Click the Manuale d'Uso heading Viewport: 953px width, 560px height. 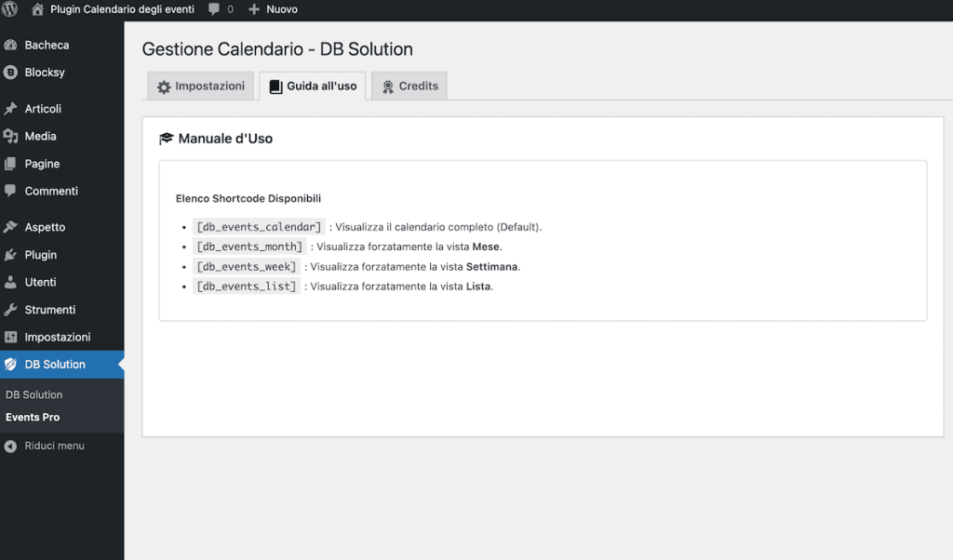[x=225, y=139]
